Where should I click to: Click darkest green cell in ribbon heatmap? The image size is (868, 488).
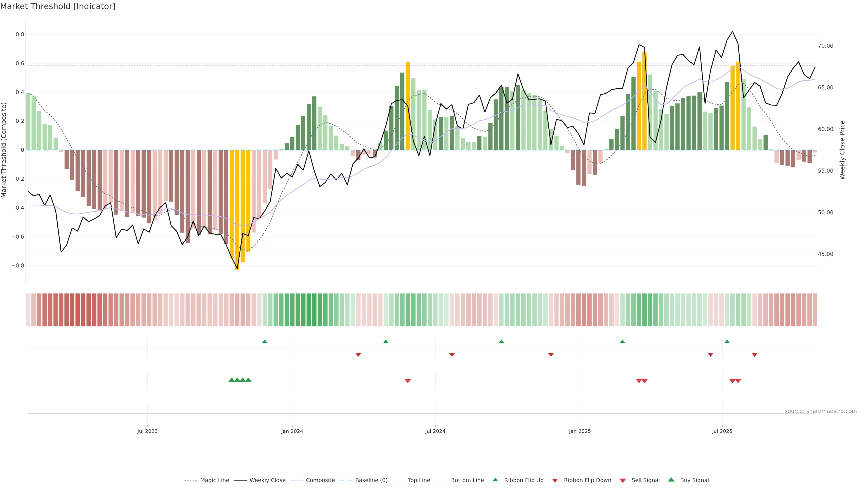(x=314, y=310)
